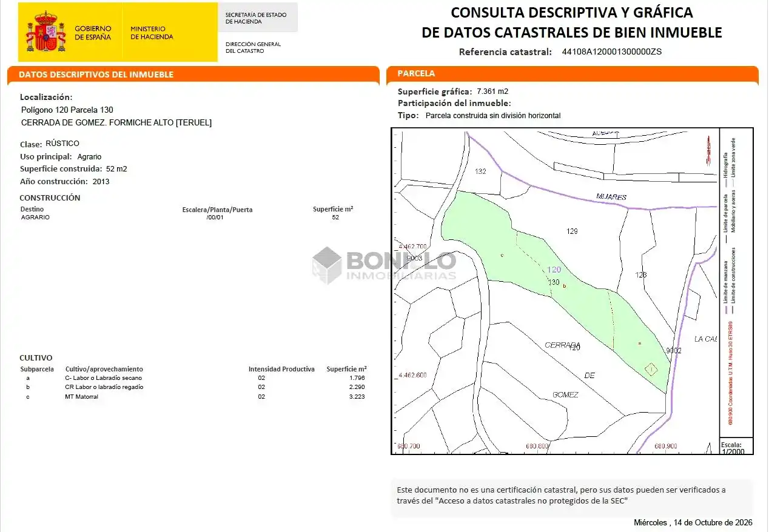
Task: Select cadastral reference 44108A120001300000ZS
Action: pos(612,52)
